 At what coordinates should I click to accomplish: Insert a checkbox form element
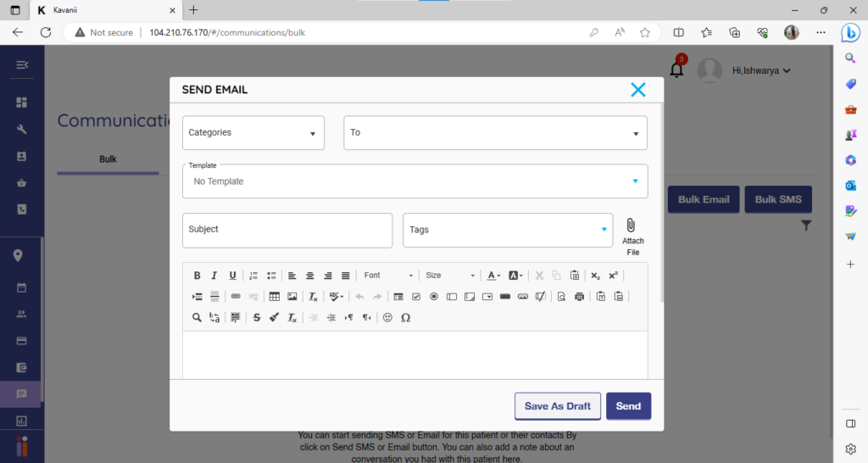coord(416,297)
